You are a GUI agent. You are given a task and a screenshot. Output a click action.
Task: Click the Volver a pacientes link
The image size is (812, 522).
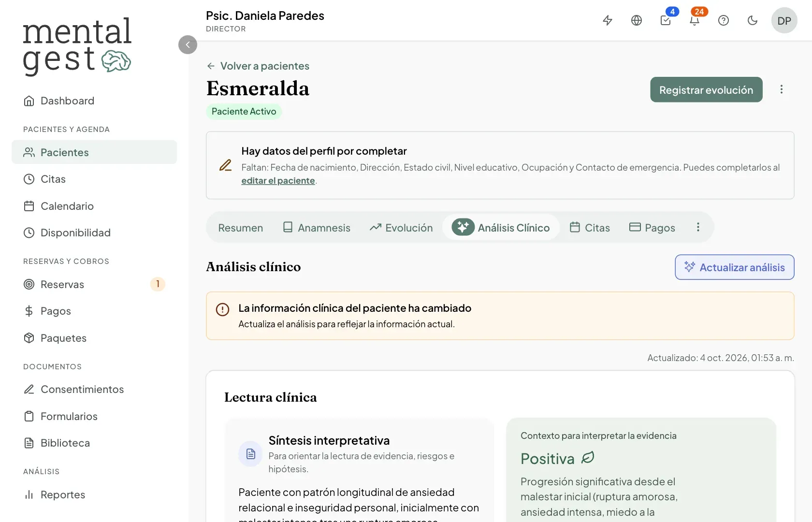click(258, 66)
